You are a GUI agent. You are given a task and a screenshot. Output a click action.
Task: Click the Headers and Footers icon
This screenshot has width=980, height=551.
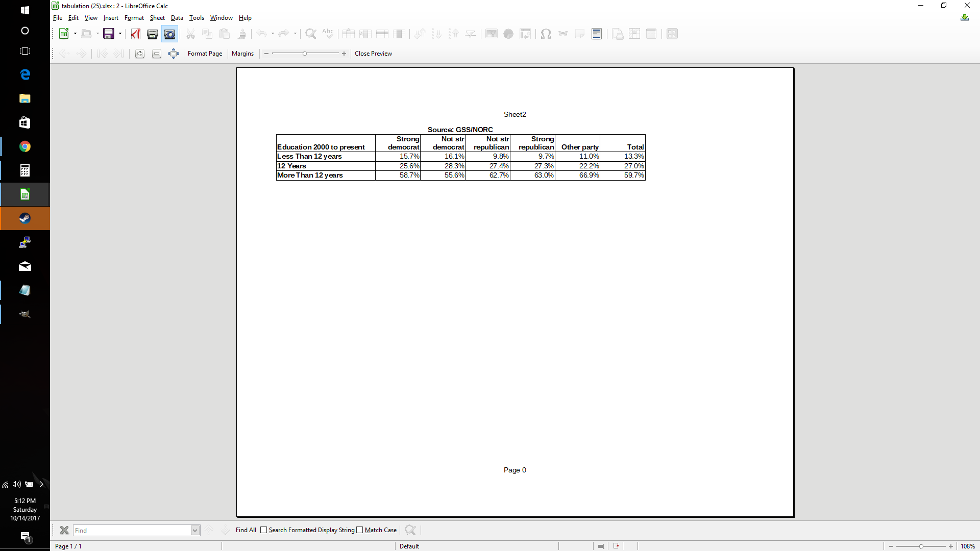coord(597,34)
